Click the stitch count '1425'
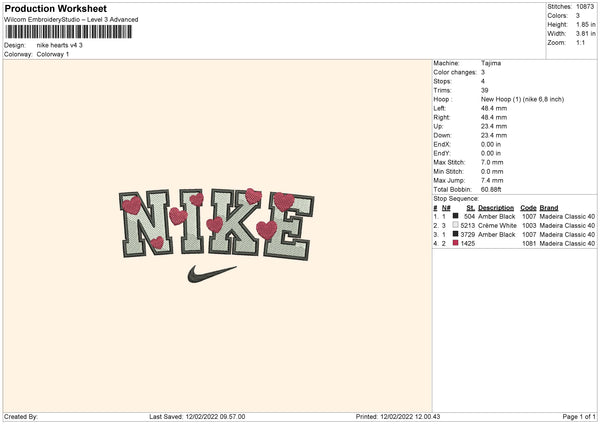The image size is (600, 424). pyautogui.click(x=468, y=244)
